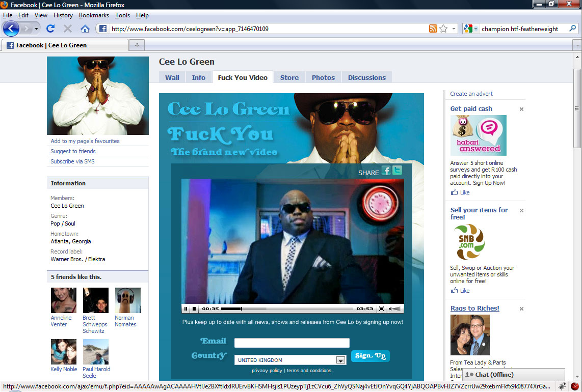The image size is (582, 392).
Task: Click the SNB.com advert logo
Action: click(469, 241)
